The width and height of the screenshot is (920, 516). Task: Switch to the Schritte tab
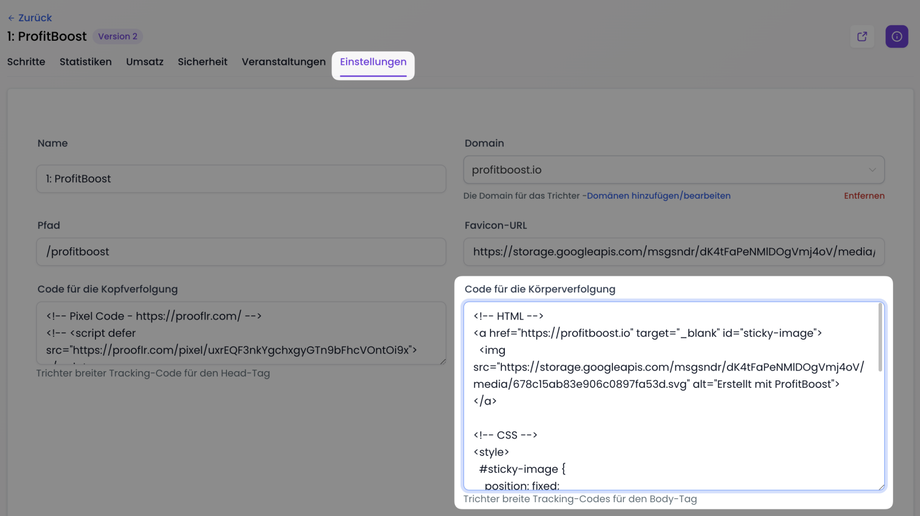point(26,62)
